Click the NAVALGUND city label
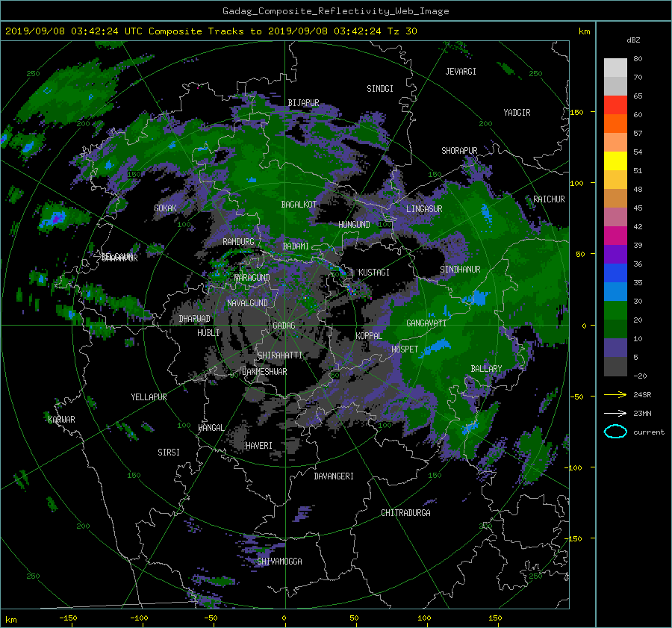The height and width of the screenshot is (628, 672). (247, 303)
